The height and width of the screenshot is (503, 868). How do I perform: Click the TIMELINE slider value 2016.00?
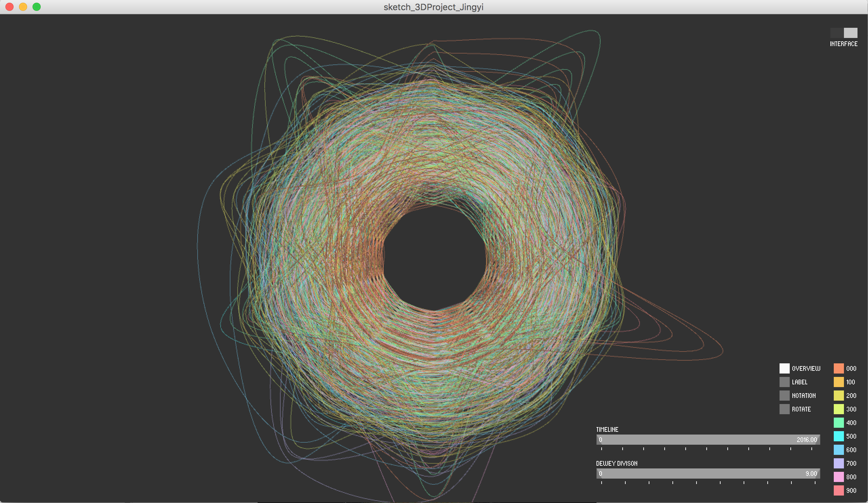(807, 440)
